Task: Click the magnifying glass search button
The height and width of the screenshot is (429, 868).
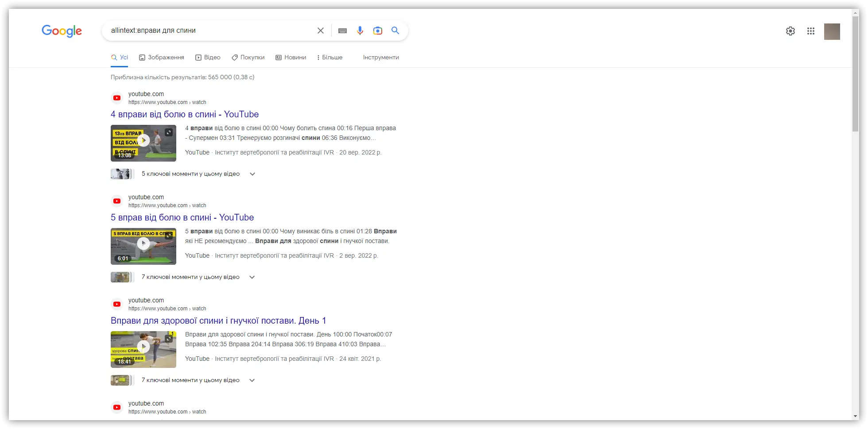Action: pos(395,31)
